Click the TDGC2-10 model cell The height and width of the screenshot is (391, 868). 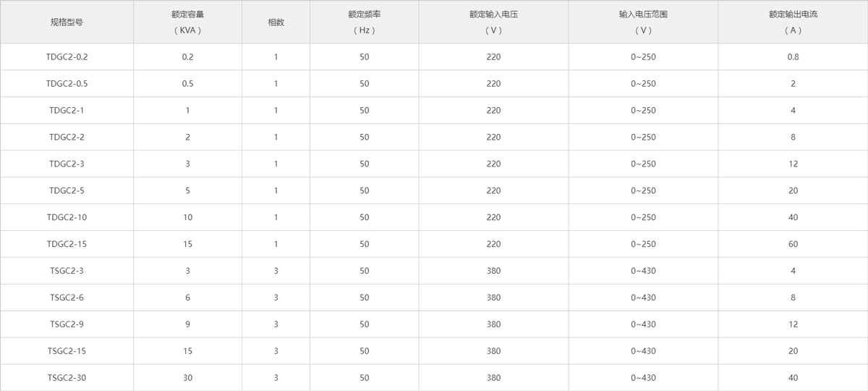(x=67, y=217)
